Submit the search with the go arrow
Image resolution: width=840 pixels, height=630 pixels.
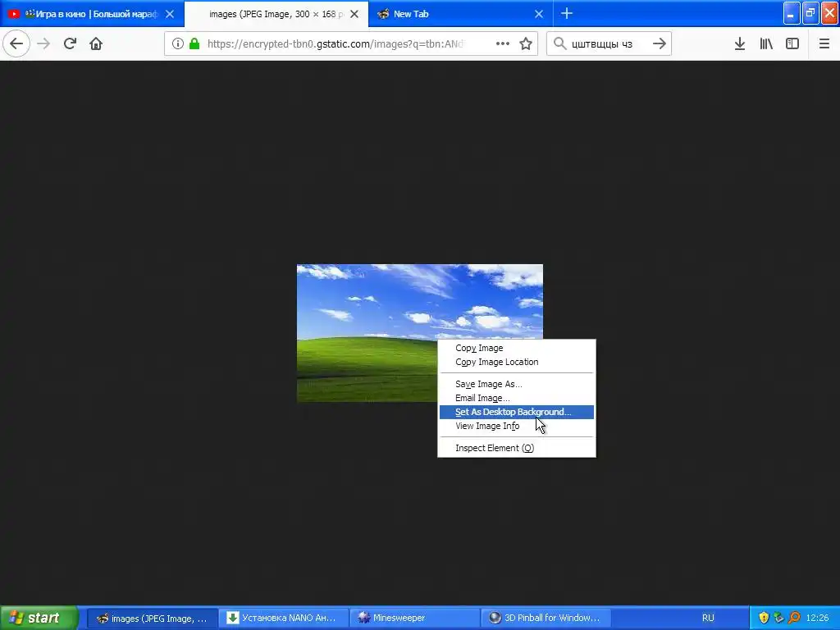[x=660, y=43]
